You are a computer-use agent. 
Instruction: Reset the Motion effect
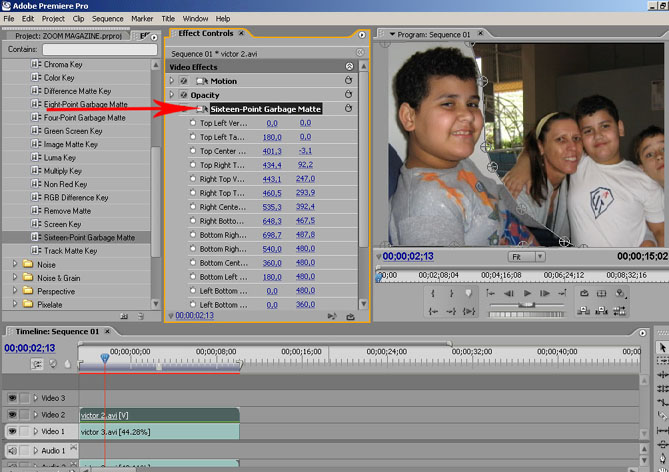(x=348, y=81)
